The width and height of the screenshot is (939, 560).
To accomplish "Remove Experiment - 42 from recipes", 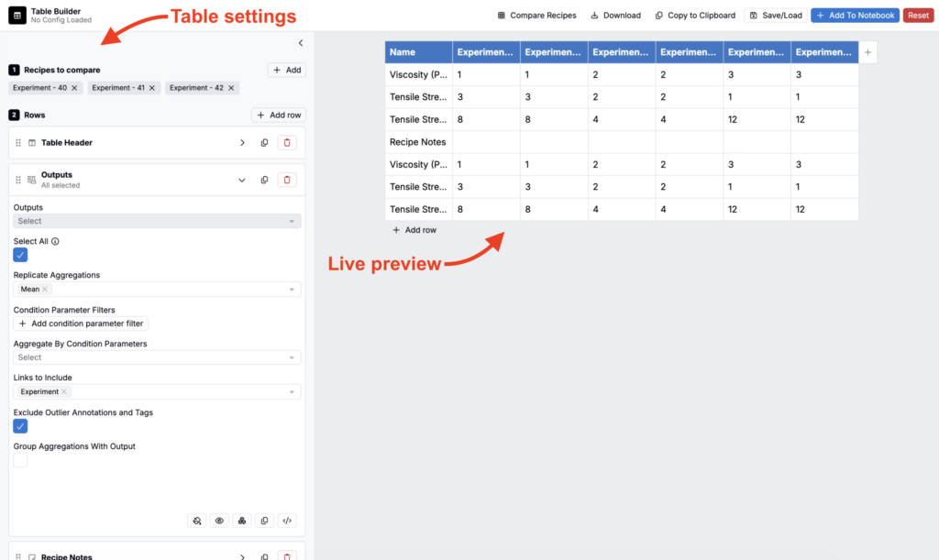I will [231, 88].
